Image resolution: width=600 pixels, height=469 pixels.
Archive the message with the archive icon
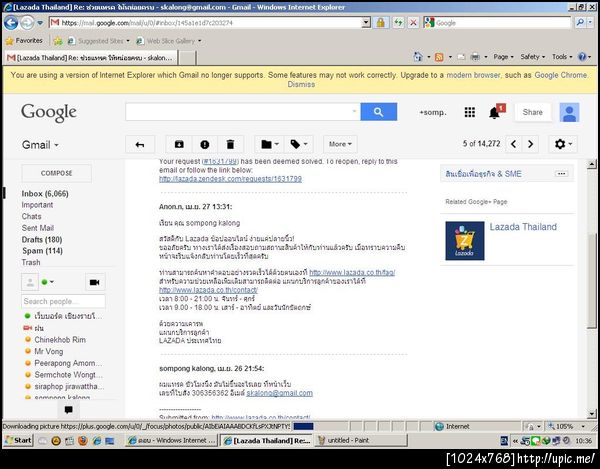point(179,144)
